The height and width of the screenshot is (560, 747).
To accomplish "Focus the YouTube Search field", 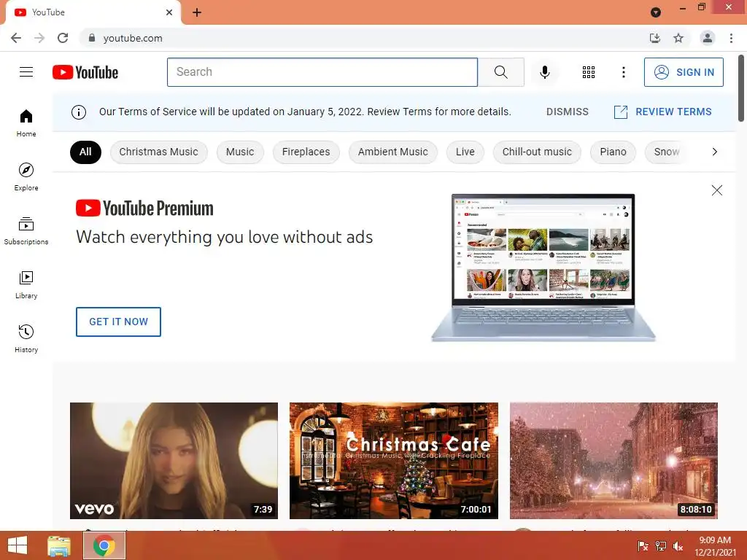I will click(322, 72).
